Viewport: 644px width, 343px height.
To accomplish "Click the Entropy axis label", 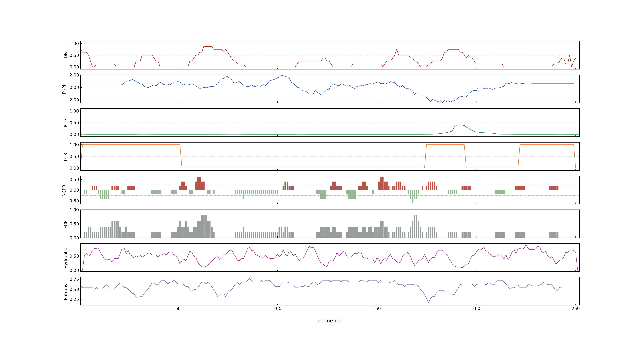I will tap(66, 291).
